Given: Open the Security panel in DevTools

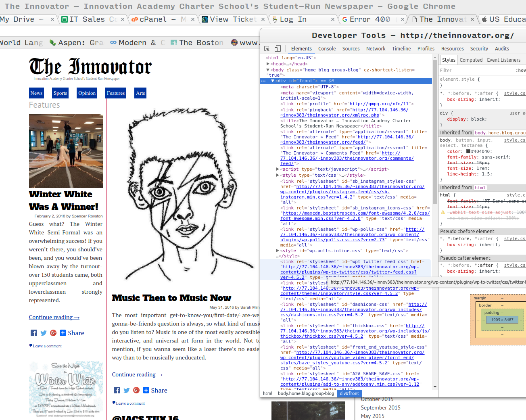Looking at the screenshot, I should click(x=479, y=48).
